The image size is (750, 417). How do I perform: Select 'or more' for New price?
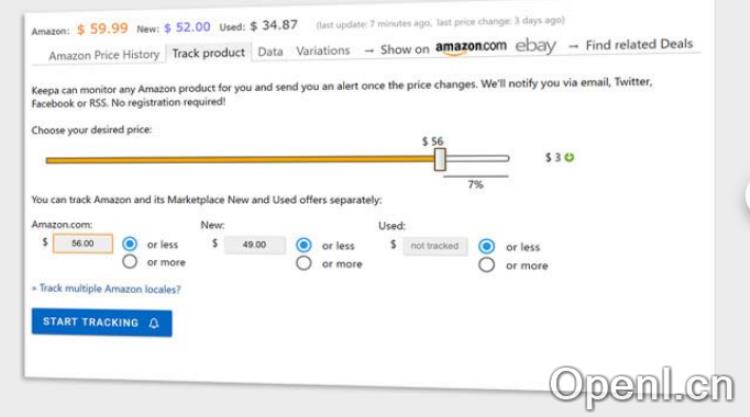[303, 264]
